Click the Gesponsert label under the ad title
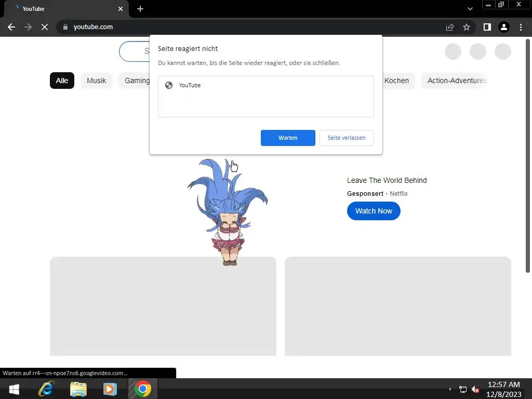 pos(365,193)
